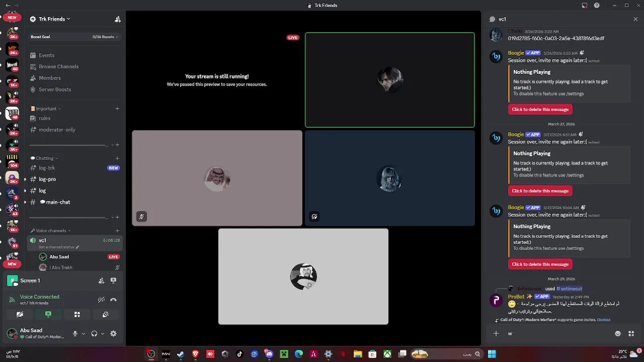Screen dimensions: 644x362
Task: Deafen with the headphones button
Action: click(94, 333)
